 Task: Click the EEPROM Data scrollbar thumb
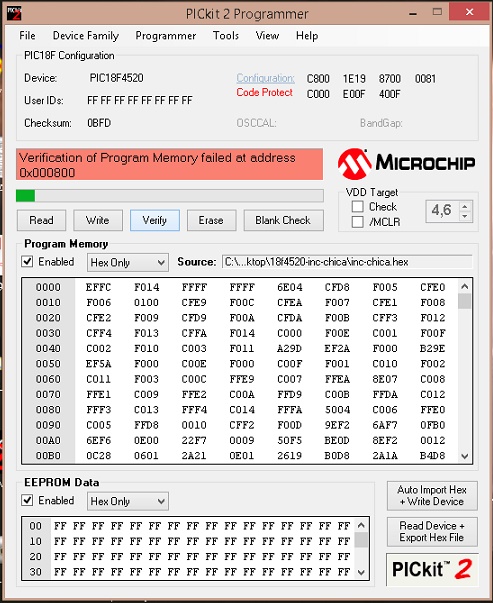(361, 540)
